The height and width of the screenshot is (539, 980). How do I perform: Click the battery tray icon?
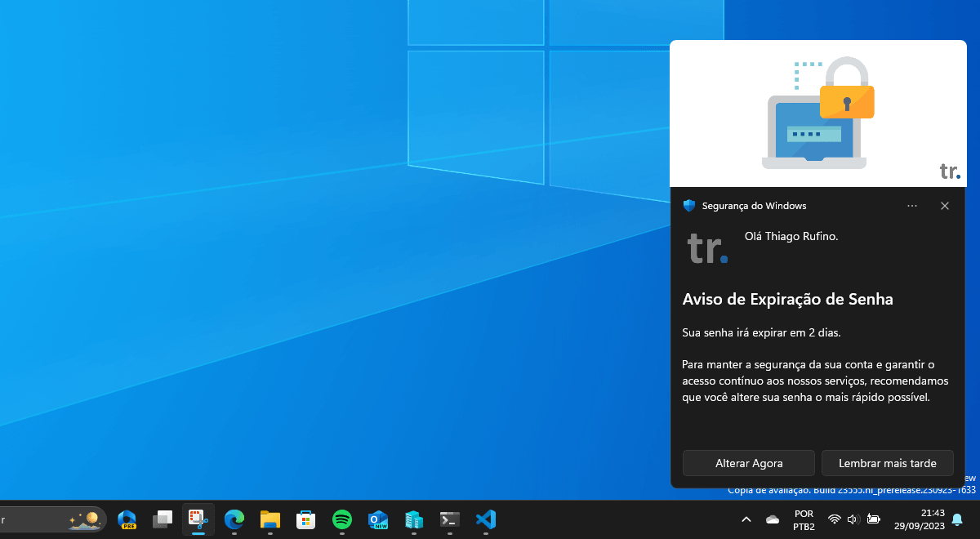pos(874,519)
